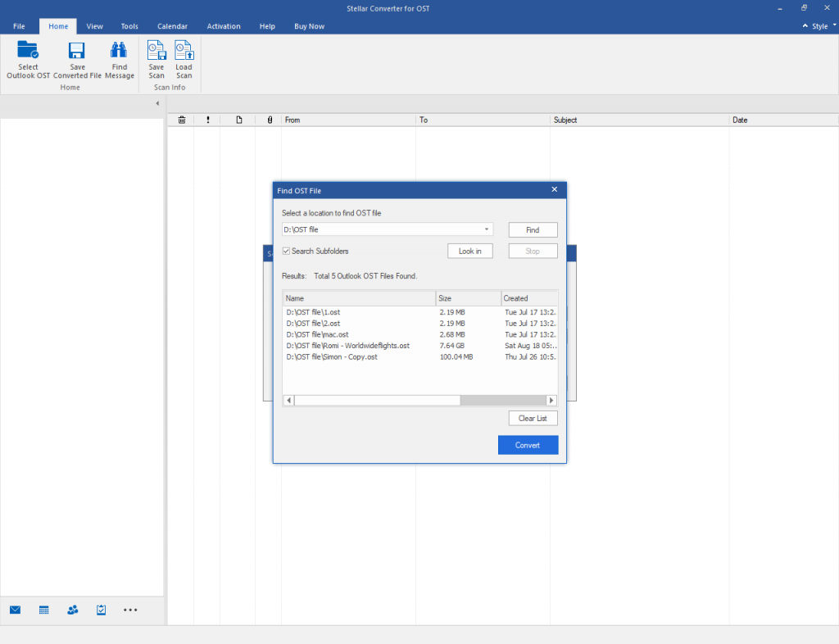Click Save Converted File icon
This screenshot has width=839, height=644.
[76, 50]
